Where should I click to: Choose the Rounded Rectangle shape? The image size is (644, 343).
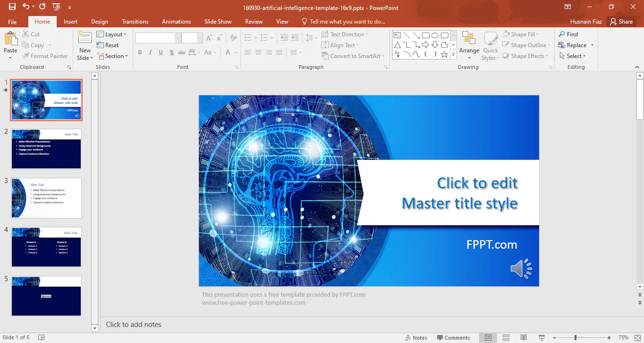point(444,35)
